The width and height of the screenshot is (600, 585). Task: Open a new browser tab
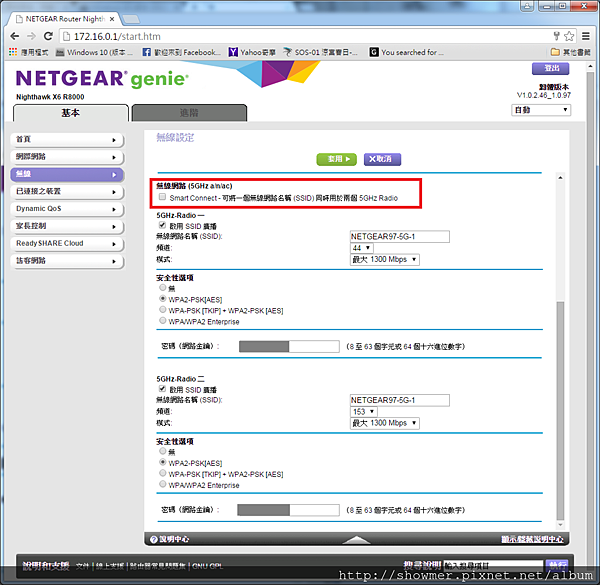click(x=131, y=19)
